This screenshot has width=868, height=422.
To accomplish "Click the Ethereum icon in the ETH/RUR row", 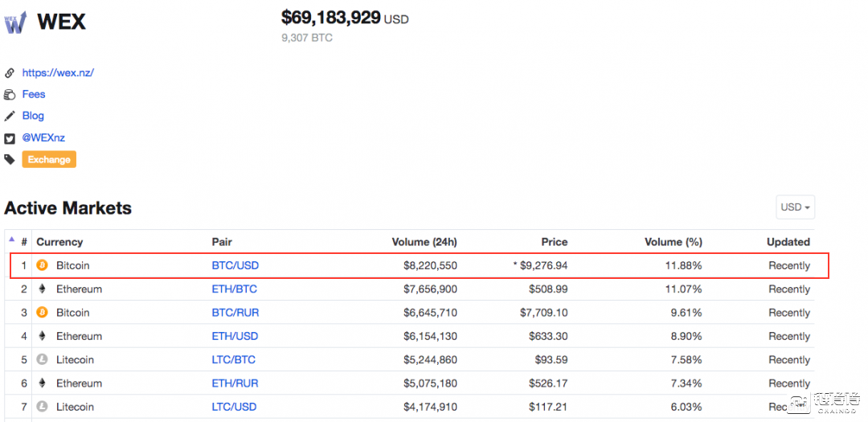I will click(42, 383).
